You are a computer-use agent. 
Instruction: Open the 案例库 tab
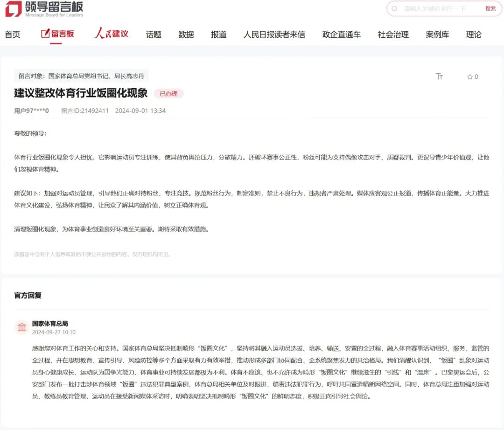(x=437, y=34)
